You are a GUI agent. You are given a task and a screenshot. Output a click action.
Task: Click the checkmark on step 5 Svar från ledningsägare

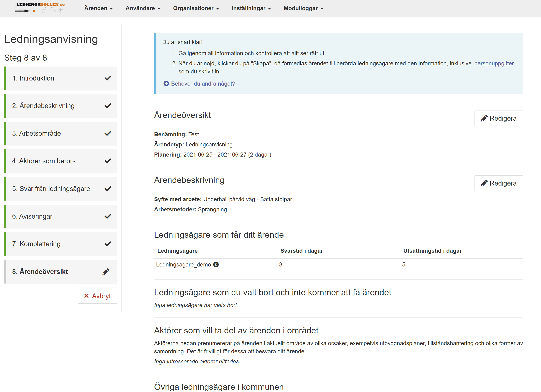point(108,188)
